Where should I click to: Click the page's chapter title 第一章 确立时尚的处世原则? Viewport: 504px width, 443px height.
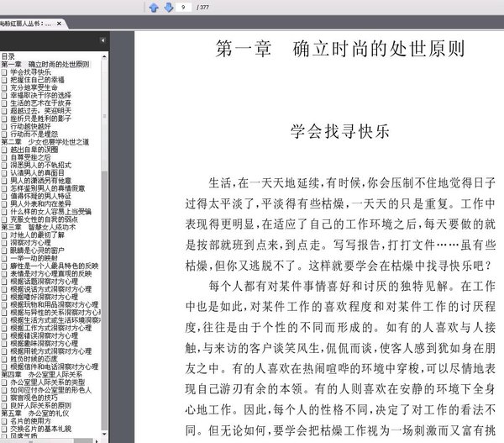click(x=340, y=49)
